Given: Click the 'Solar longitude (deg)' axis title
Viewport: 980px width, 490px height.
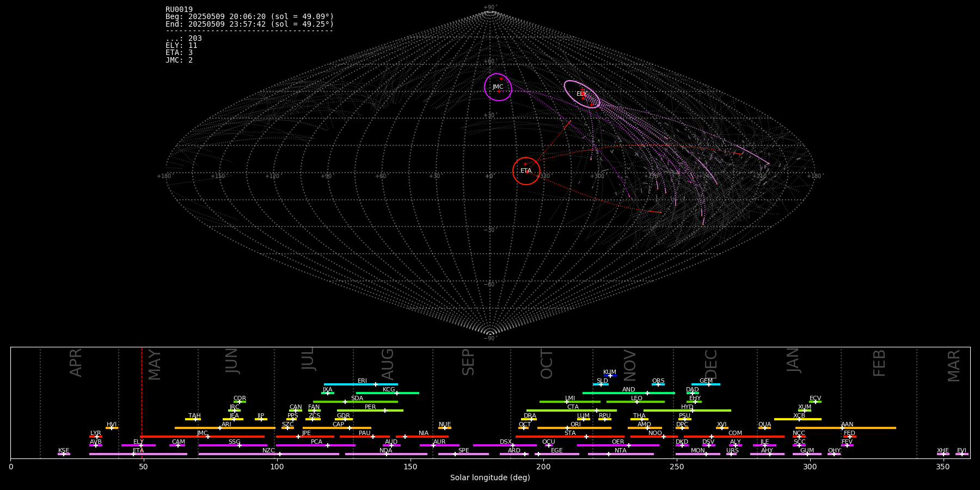Looking at the screenshot, I should [490, 477].
